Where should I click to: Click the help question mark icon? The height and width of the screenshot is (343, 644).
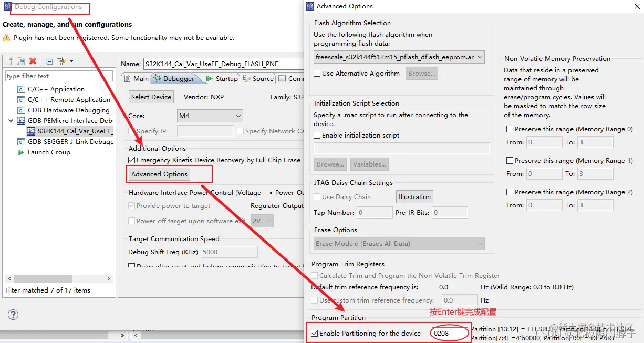(x=13, y=315)
